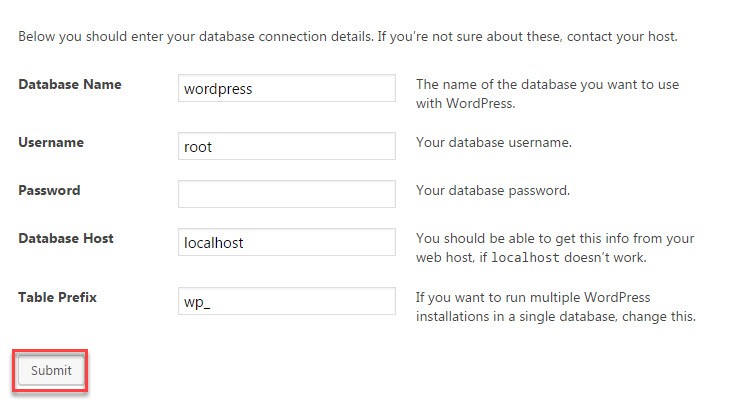Click the bold 'Table Prefix' label
Screen dimensions: 735x410
click(57, 297)
